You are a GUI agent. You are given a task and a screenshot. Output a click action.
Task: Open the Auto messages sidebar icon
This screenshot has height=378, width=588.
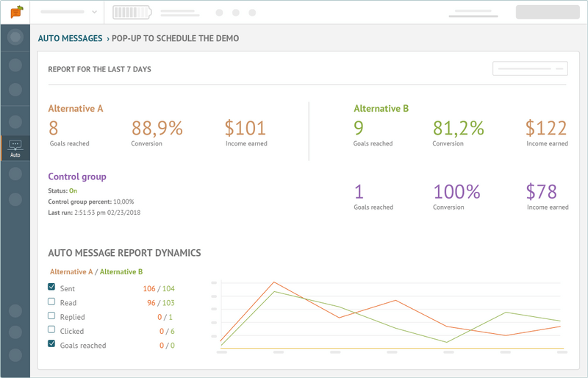(x=15, y=149)
